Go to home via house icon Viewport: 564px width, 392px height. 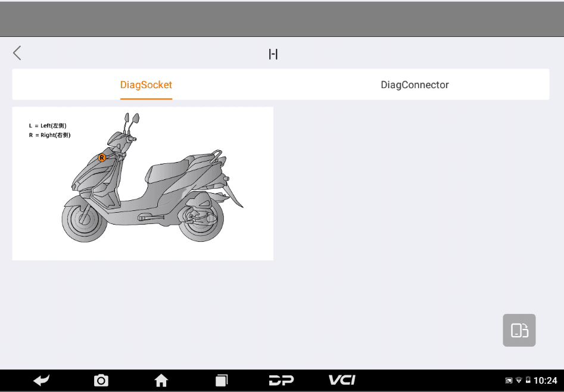tap(161, 381)
